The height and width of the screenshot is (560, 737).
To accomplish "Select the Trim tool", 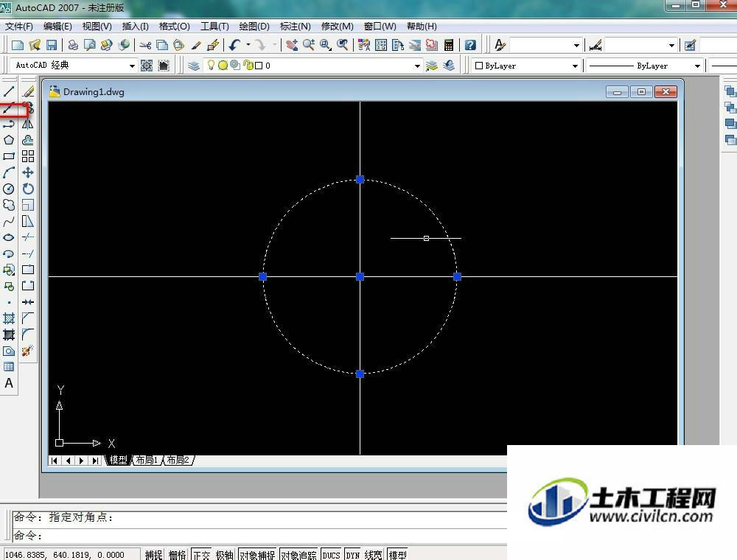I will 28,237.
